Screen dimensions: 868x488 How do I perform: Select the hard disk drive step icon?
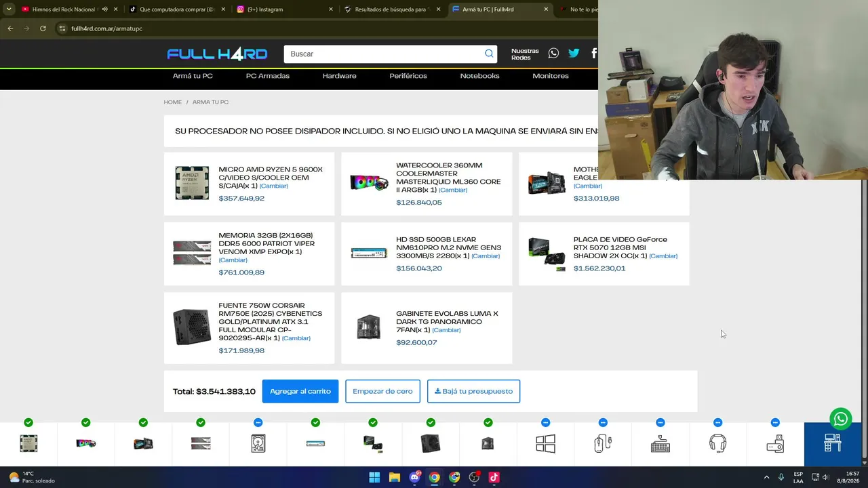[x=258, y=443]
